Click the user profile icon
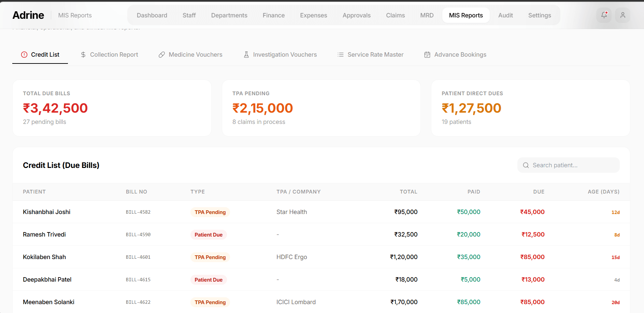 pyautogui.click(x=622, y=15)
